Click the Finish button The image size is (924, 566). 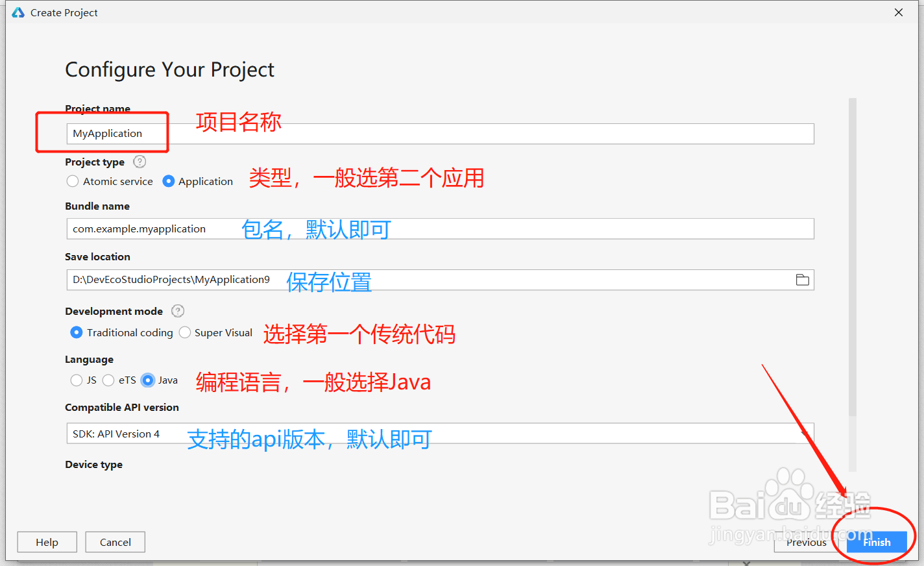877,542
